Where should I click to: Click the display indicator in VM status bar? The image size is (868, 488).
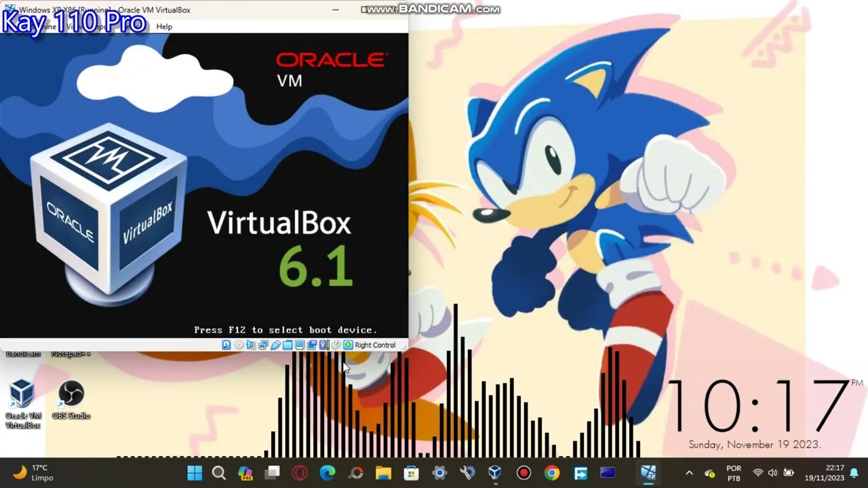click(x=300, y=345)
